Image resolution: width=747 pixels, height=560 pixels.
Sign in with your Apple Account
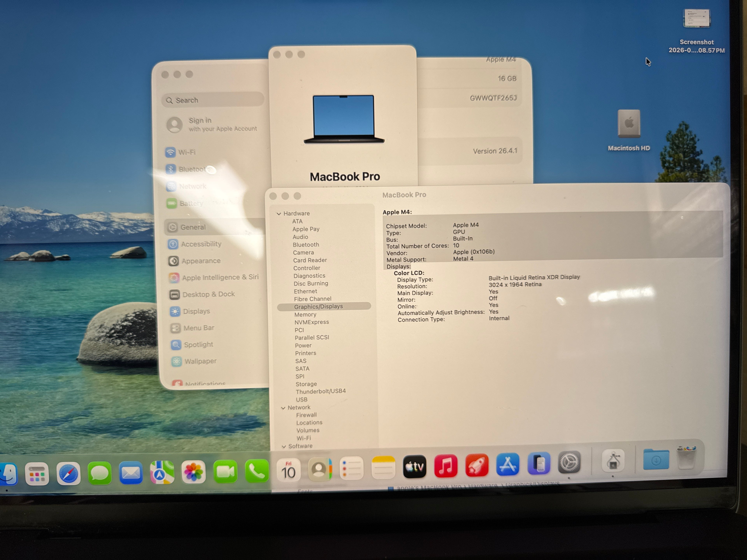(x=212, y=125)
